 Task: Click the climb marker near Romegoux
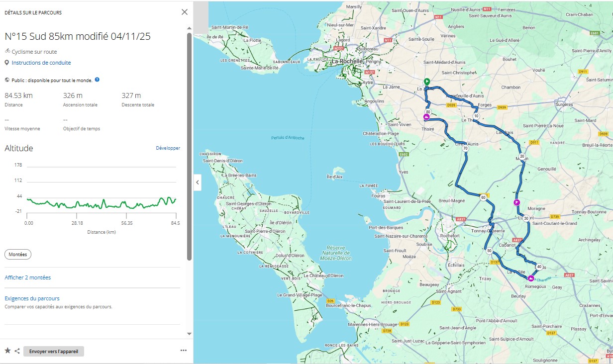(x=531, y=278)
